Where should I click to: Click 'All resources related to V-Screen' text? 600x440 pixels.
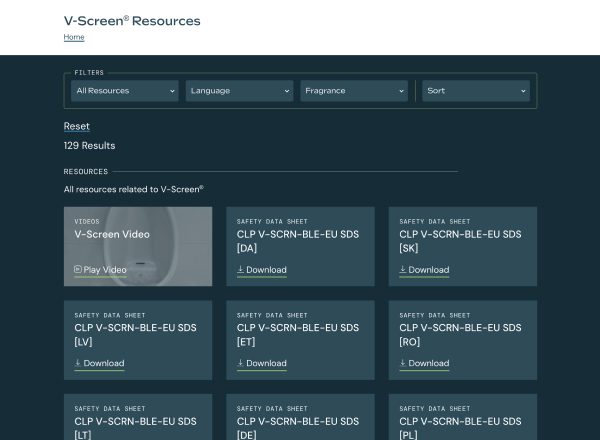(x=134, y=189)
